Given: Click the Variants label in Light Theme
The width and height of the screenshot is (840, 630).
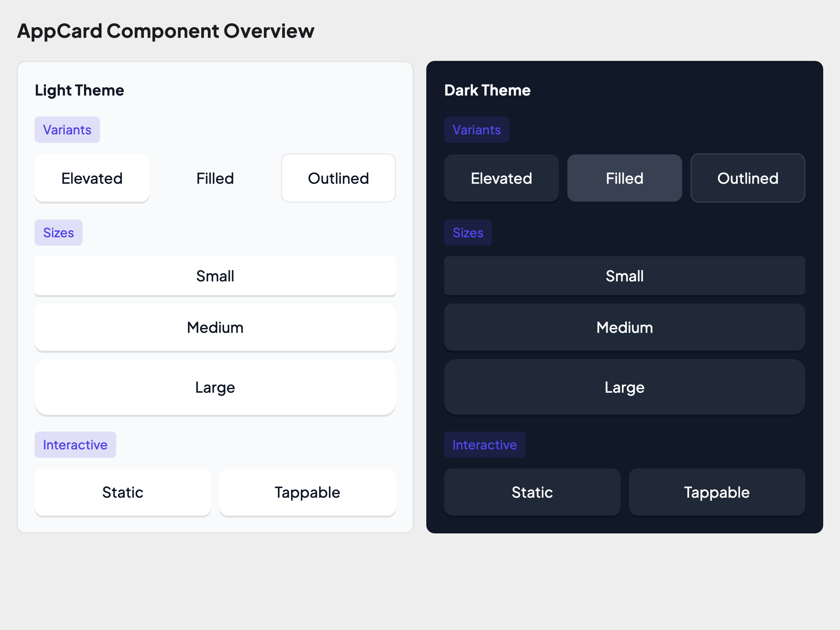Looking at the screenshot, I should [67, 130].
